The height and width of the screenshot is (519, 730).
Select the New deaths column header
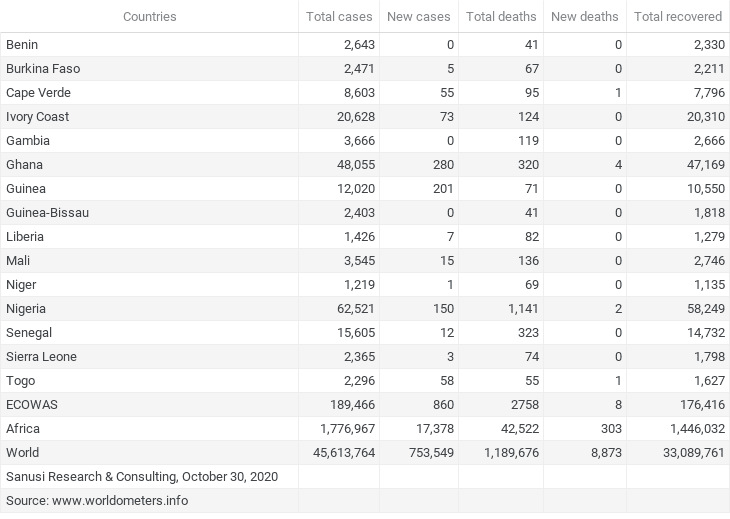pos(585,16)
